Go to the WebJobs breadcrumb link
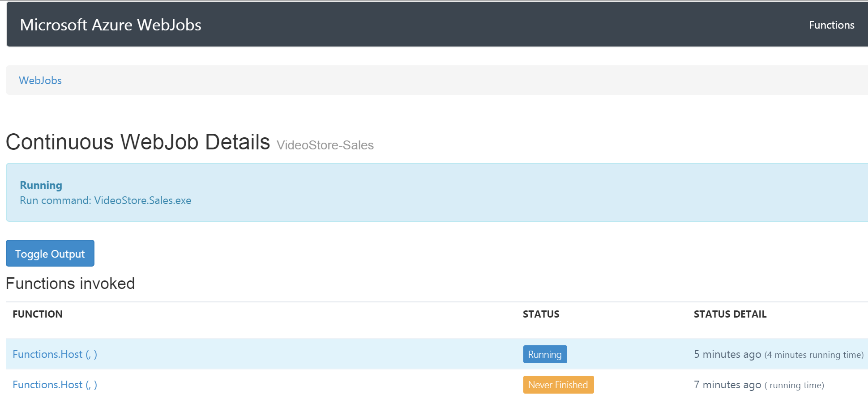868x403 pixels. coord(40,81)
